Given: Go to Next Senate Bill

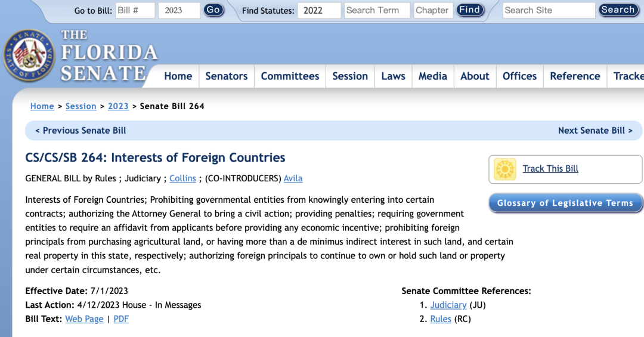Looking at the screenshot, I should (x=595, y=130).
